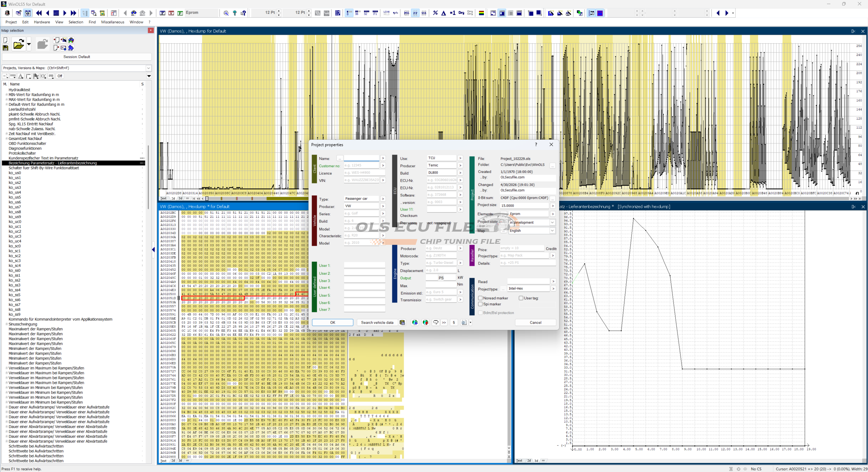
Task: Click the speech bubble icon in dialog
Action: 436,322
